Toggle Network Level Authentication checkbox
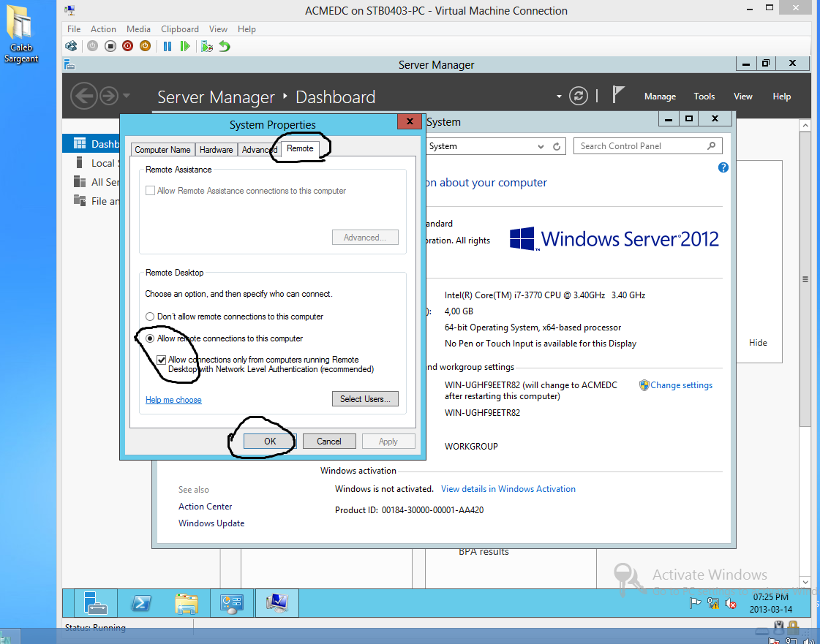The height and width of the screenshot is (644, 820). pyautogui.click(x=162, y=360)
